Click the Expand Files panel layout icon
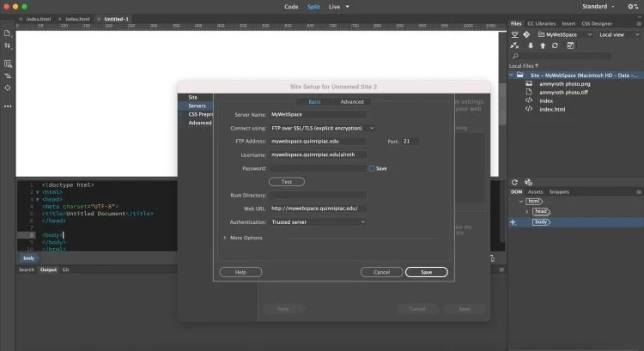The image size is (644, 351). click(570, 45)
